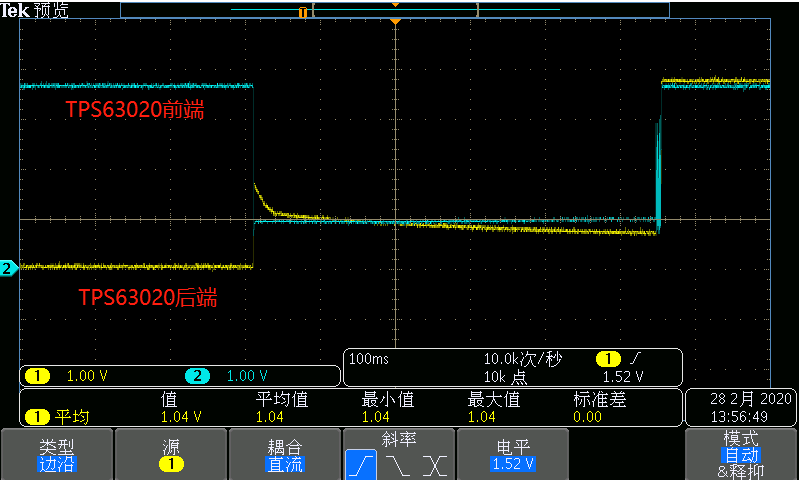Image resolution: width=800 pixels, height=480 pixels.
Task: Click the measurement channel 1 badge beside 平均
Action: (x=37, y=417)
